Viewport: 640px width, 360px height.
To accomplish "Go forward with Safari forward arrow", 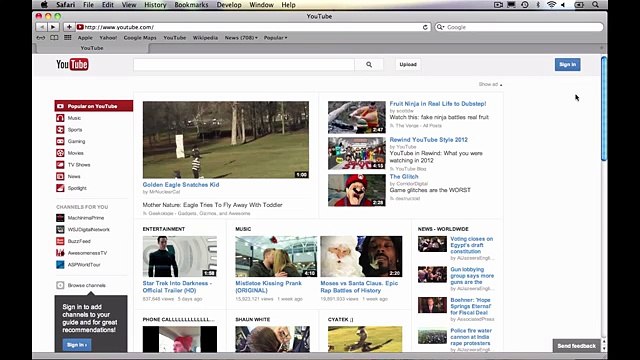I will 53,27.
